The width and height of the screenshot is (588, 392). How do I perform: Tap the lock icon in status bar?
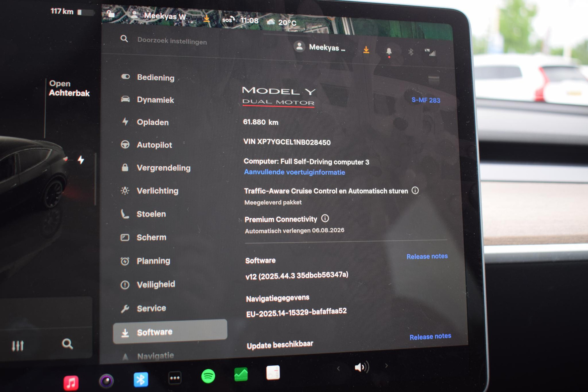(111, 14)
